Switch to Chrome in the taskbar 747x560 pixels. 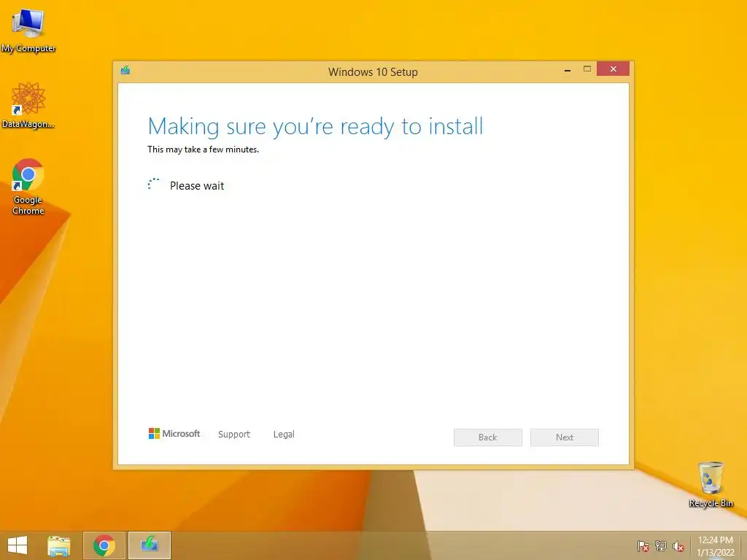[x=104, y=545]
